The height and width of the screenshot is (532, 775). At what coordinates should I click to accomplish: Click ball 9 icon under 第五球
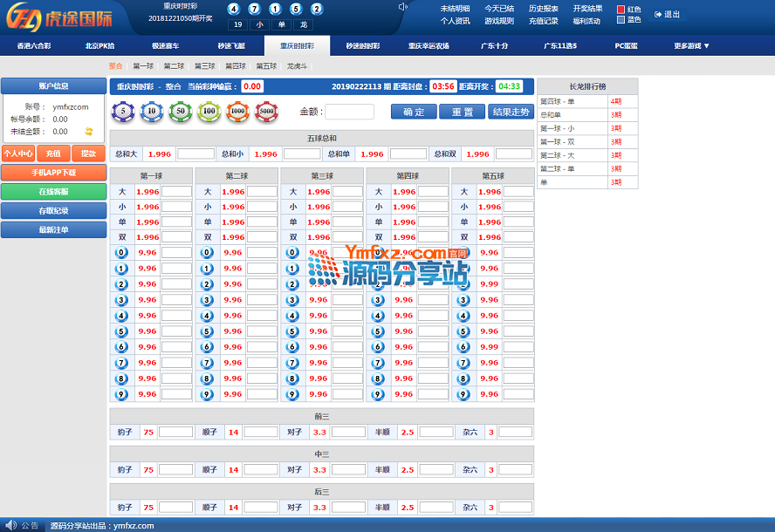point(464,394)
